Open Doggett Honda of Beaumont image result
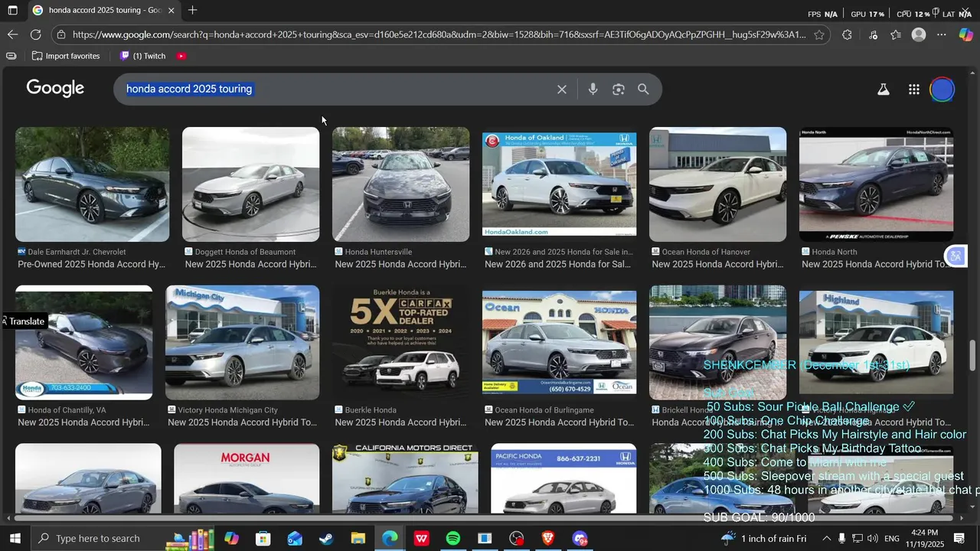The height and width of the screenshot is (551, 980). (x=250, y=184)
